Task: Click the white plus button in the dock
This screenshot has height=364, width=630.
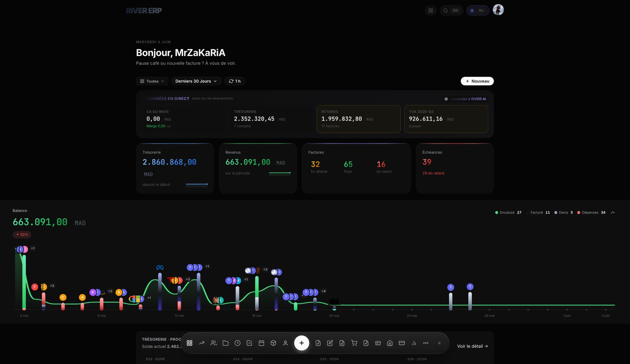Action: [301, 343]
